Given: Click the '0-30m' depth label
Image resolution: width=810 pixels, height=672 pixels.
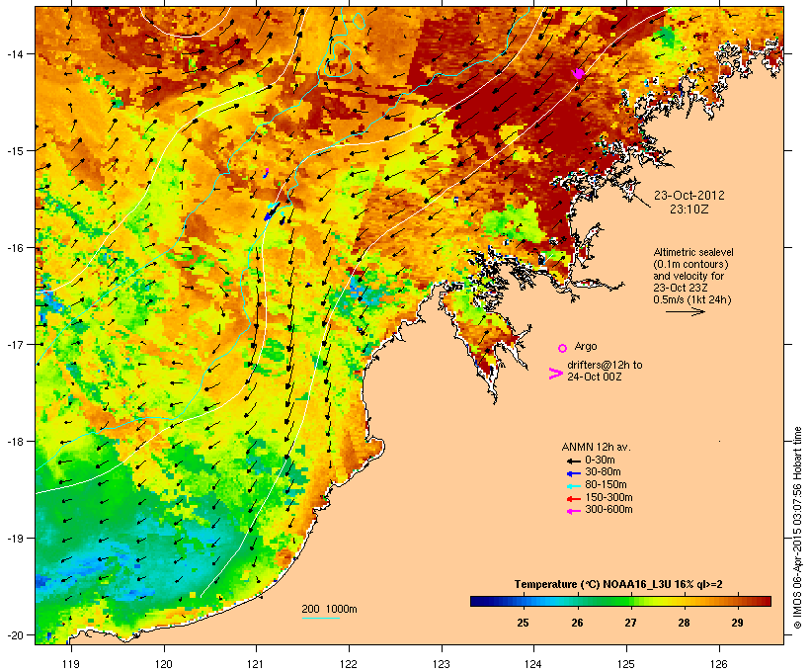Looking at the screenshot, I should (x=600, y=461).
